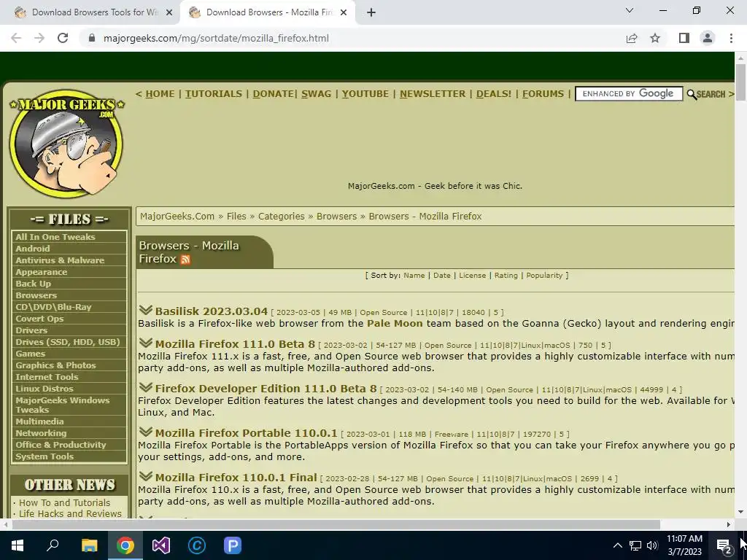Sort the list by Popularity
This screenshot has height=560, width=747.
tap(544, 275)
